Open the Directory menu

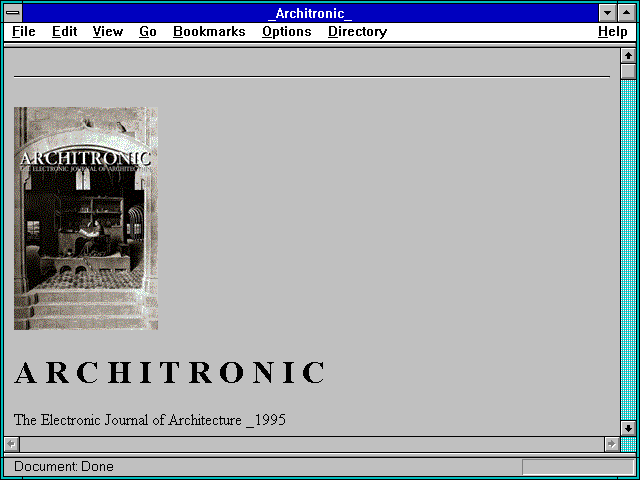[x=358, y=32]
